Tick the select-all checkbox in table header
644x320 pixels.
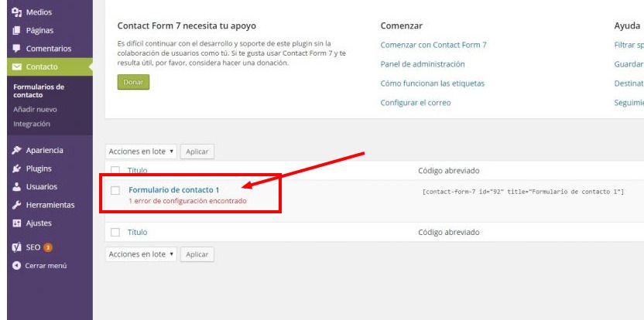click(115, 171)
